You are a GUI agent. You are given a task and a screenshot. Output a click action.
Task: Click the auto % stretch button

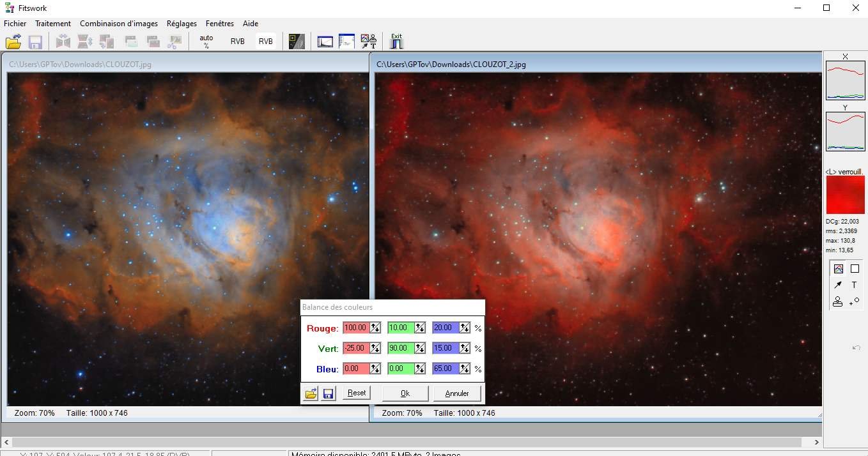[206, 42]
